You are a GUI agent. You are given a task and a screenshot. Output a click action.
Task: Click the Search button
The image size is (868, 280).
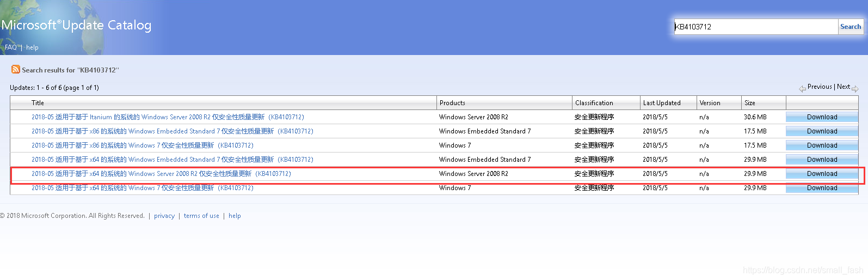[851, 27]
